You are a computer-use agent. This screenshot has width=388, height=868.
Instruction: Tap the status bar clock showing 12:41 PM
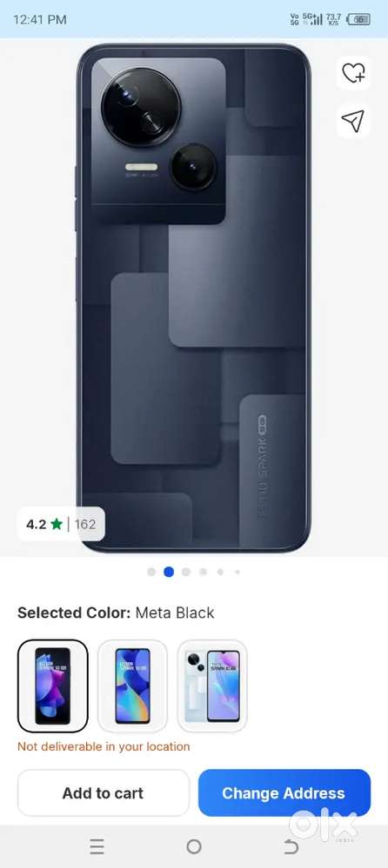click(40, 20)
